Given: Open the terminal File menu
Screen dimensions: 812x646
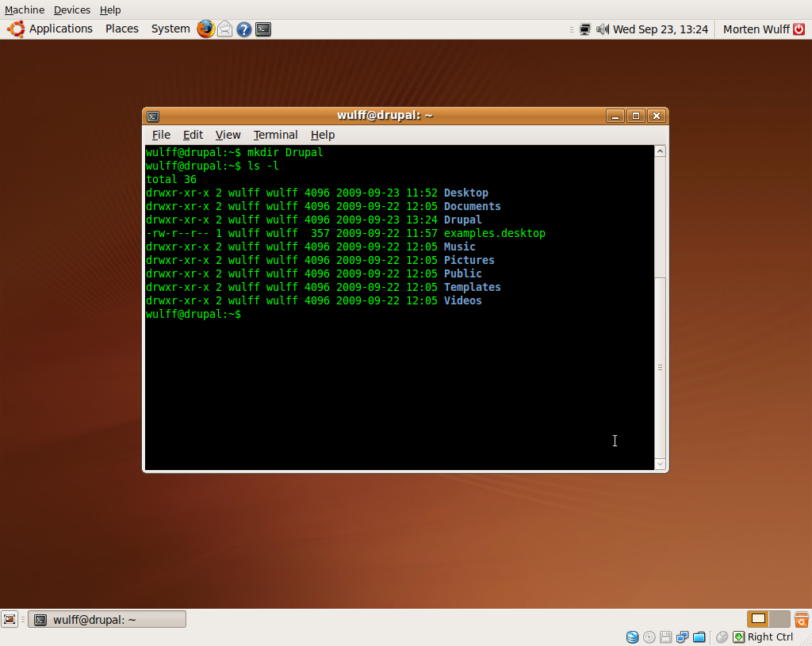Looking at the screenshot, I should click(x=161, y=135).
